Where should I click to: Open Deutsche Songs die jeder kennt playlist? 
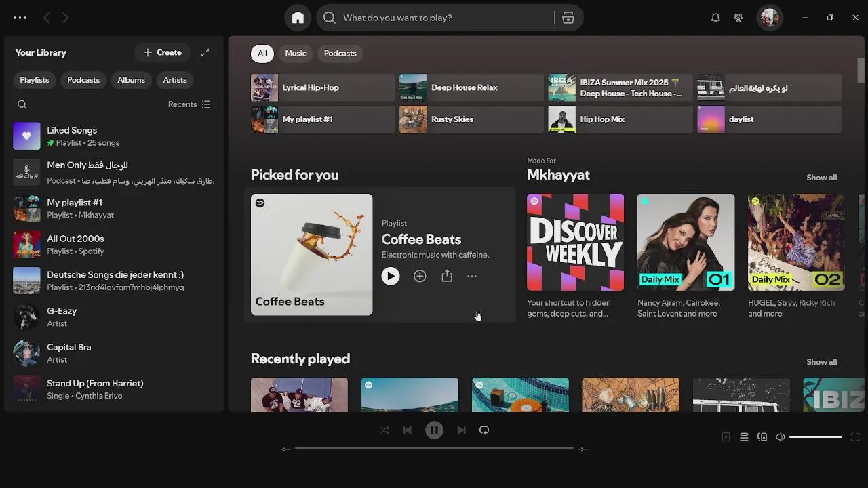pyautogui.click(x=114, y=281)
